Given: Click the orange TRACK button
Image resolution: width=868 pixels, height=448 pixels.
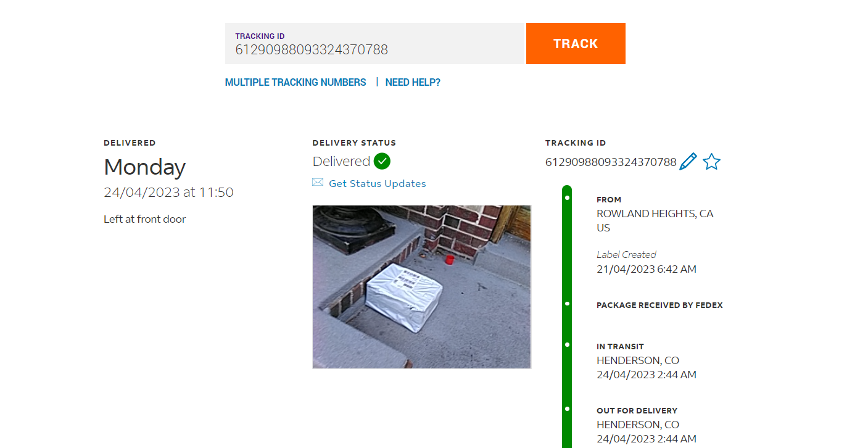Looking at the screenshot, I should 576,43.
